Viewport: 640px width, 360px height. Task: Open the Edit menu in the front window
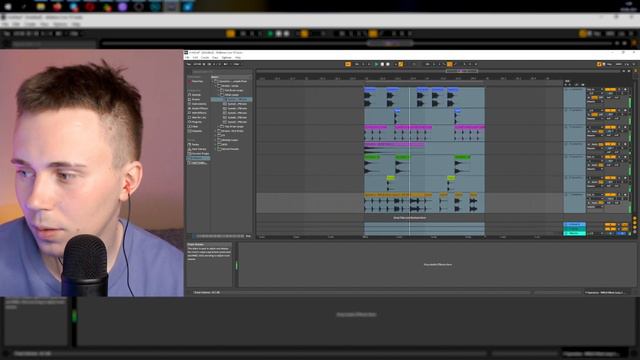tap(196, 58)
